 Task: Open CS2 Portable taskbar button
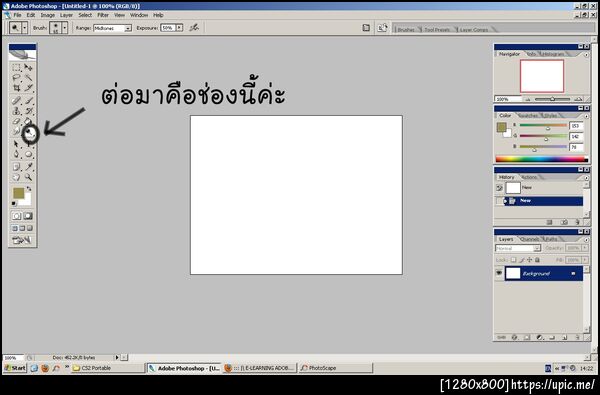[x=107, y=368]
